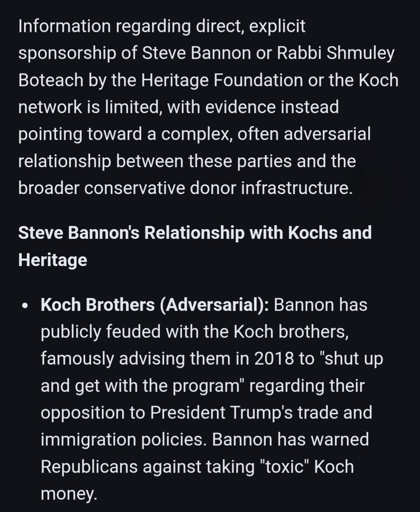The height and width of the screenshot is (512, 420).
Task: Click the words "often adversarial" in the intro
Action: click(304, 134)
